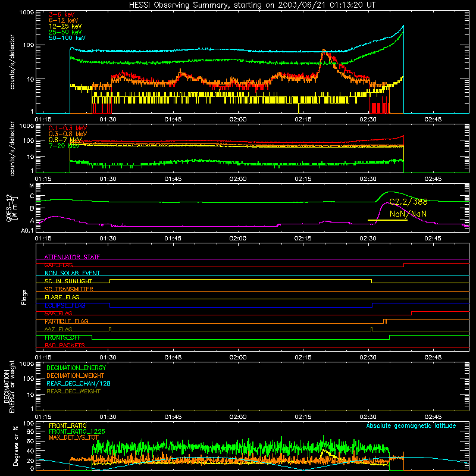Screen dimensions: 476x476
Task: Click the 01:15 tick label under the keV panel
Action: tap(43, 120)
